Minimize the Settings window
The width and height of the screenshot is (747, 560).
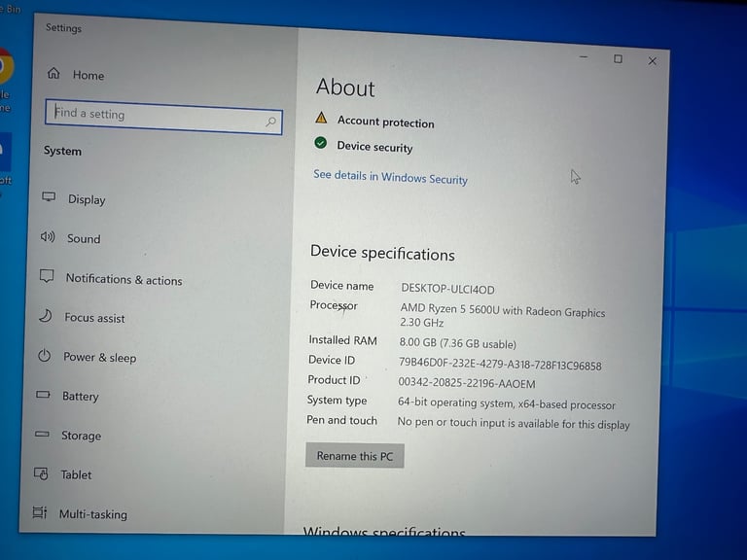click(584, 57)
